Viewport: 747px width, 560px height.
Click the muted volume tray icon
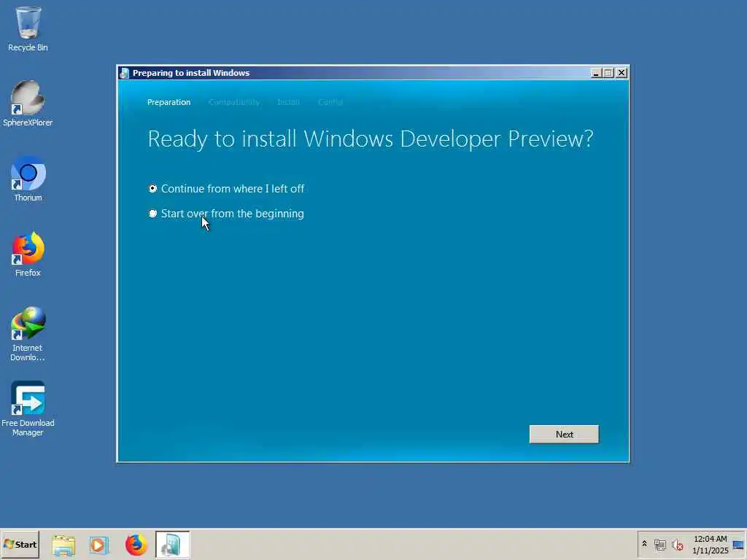(677, 545)
